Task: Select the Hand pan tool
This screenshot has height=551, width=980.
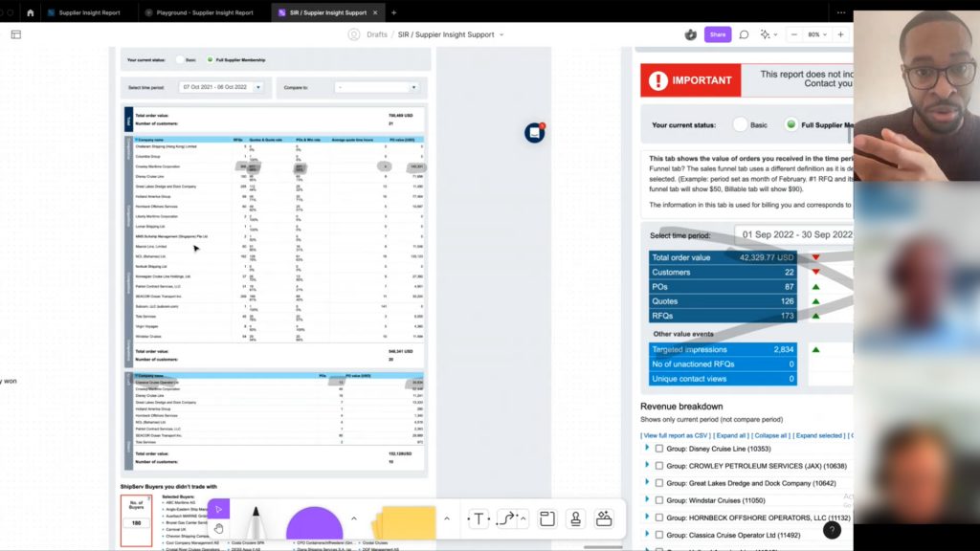Action: (218, 528)
